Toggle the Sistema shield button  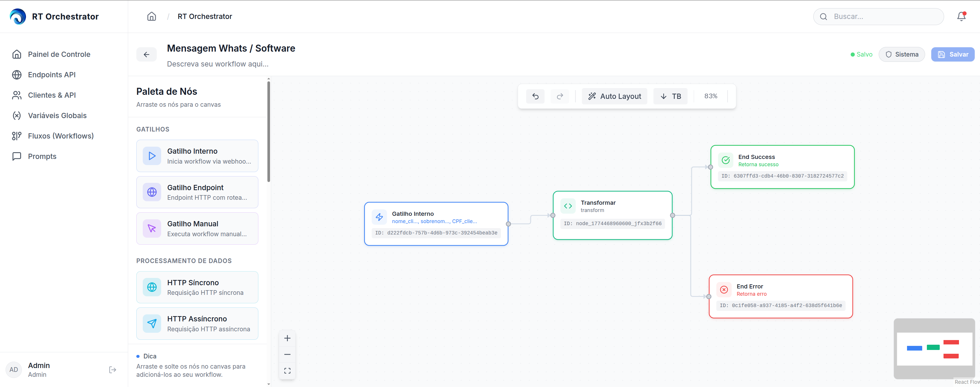point(902,54)
